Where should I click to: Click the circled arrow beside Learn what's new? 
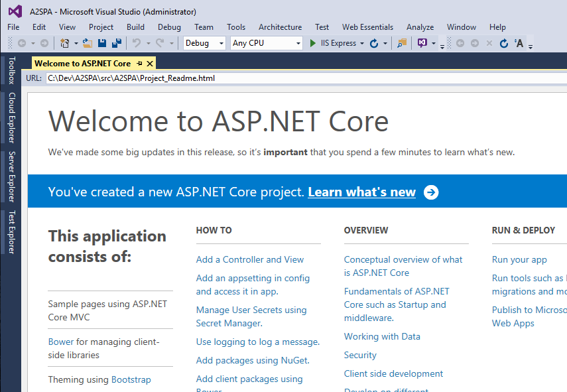pyautogui.click(x=431, y=192)
